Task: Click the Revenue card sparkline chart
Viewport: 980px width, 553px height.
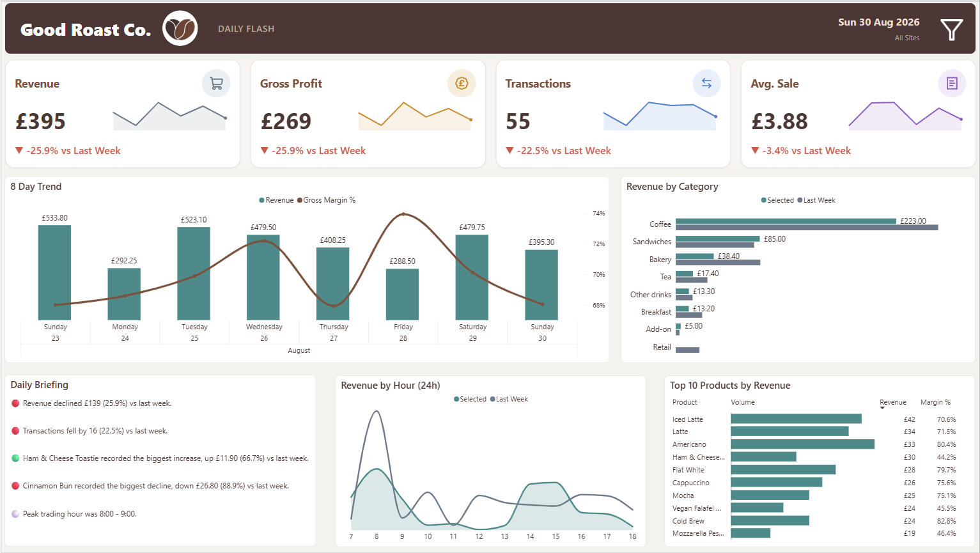Action: [169, 116]
